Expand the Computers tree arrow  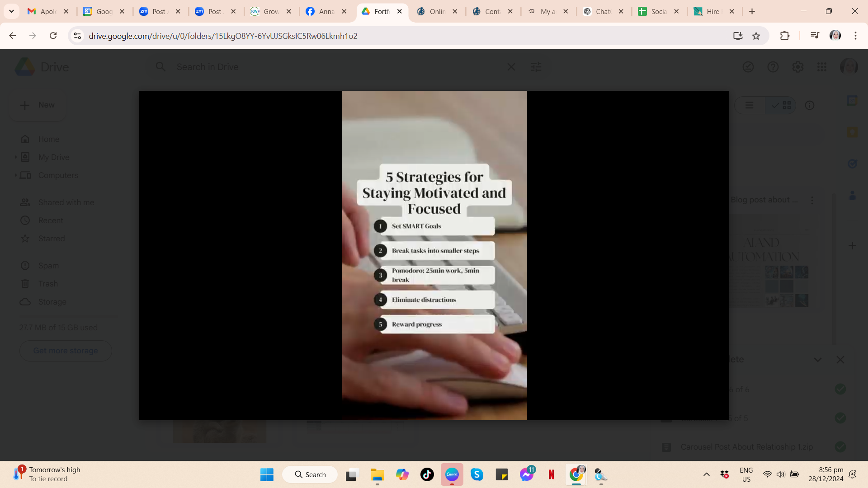[x=16, y=175]
